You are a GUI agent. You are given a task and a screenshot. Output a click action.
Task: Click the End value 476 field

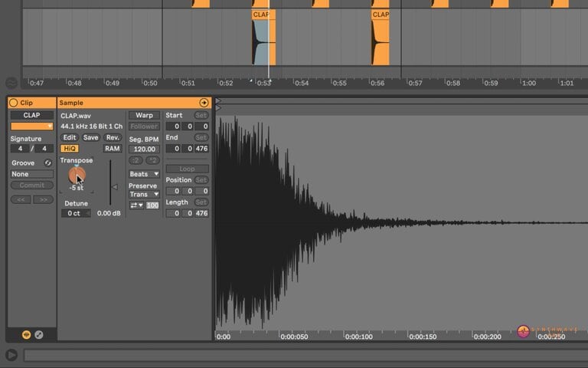[x=201, y=148]
